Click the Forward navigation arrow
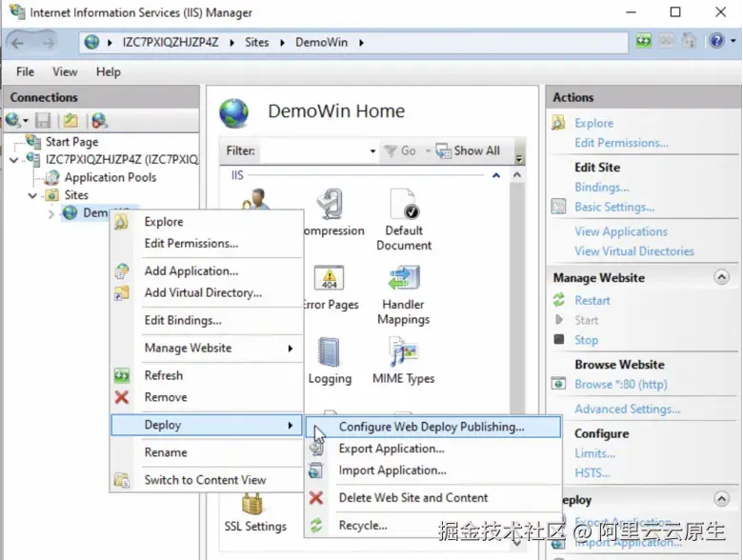This screenshot has width=743, height=560. (48, 43)
